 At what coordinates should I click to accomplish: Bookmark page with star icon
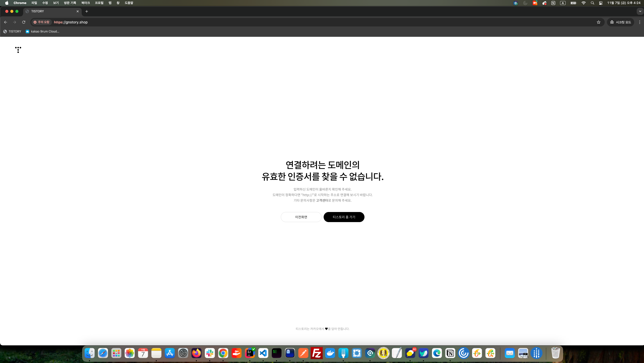(x=598, y=22)
